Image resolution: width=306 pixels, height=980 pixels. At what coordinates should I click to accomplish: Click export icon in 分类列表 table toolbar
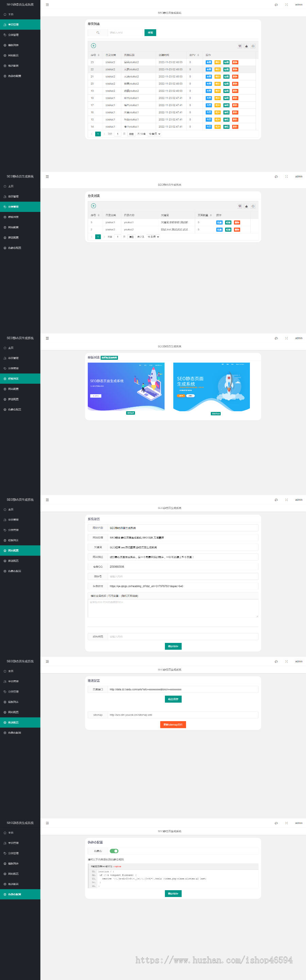pos(246,206)
